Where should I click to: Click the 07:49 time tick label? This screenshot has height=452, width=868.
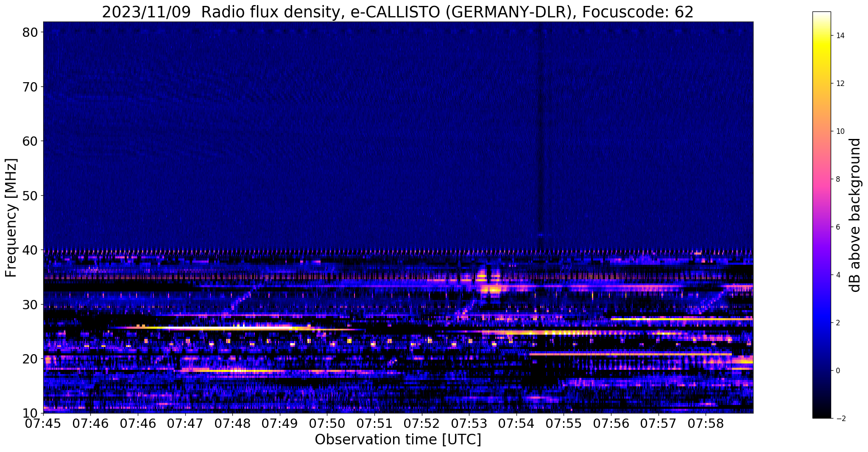pos(280,424)
